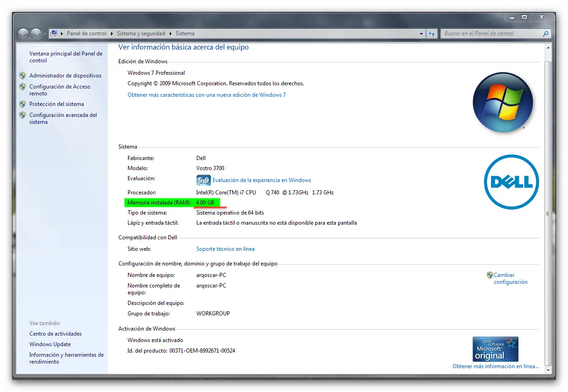Viewport: 568px width, 392px height.
Task: Select 'Panel de control' breadcrumb
Action: coord(87,33)
